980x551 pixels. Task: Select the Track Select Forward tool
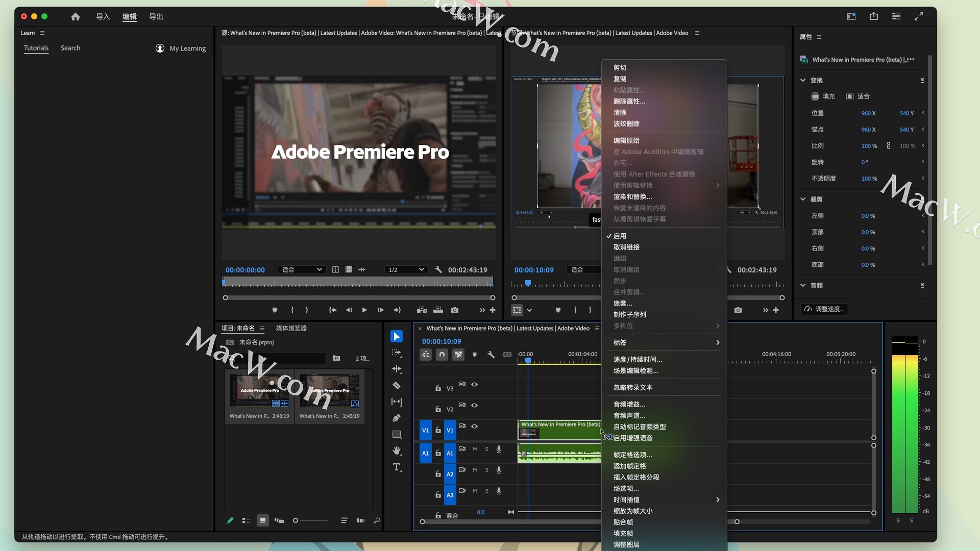(397, 353)
